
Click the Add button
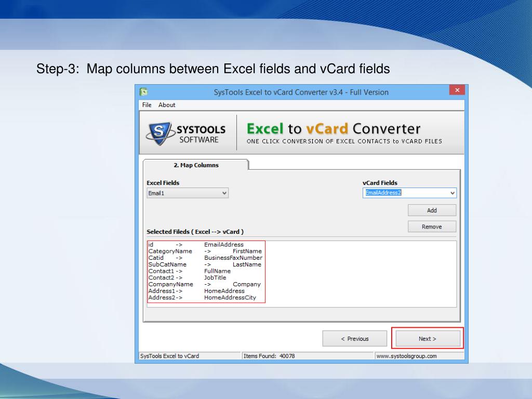coord(432,210)
